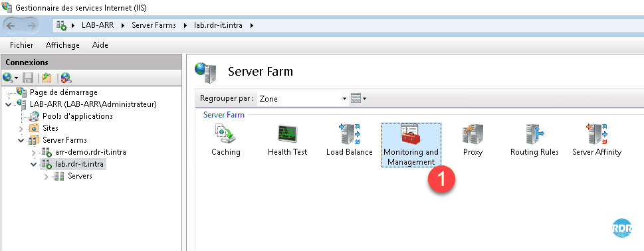The image size is (644, 251).
Task: Collapse the LAB-ARR server node
Action: 9,105
